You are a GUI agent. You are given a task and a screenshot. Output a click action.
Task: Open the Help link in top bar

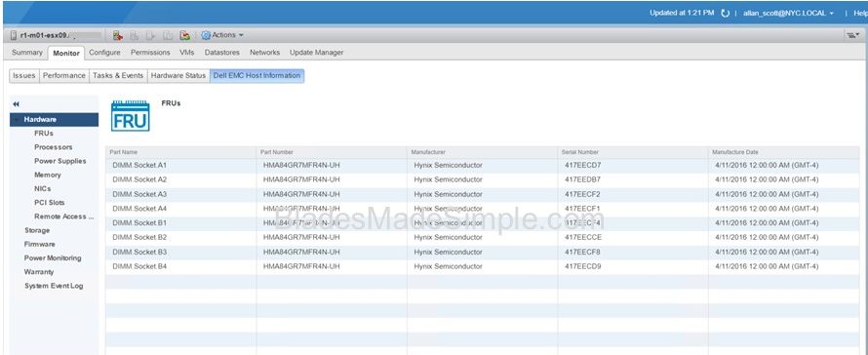(860, 13)
